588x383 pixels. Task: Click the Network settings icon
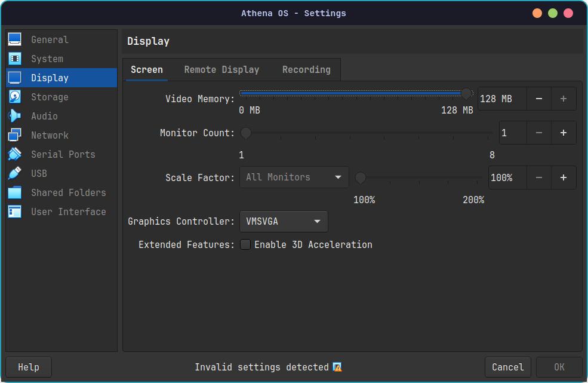14,135
